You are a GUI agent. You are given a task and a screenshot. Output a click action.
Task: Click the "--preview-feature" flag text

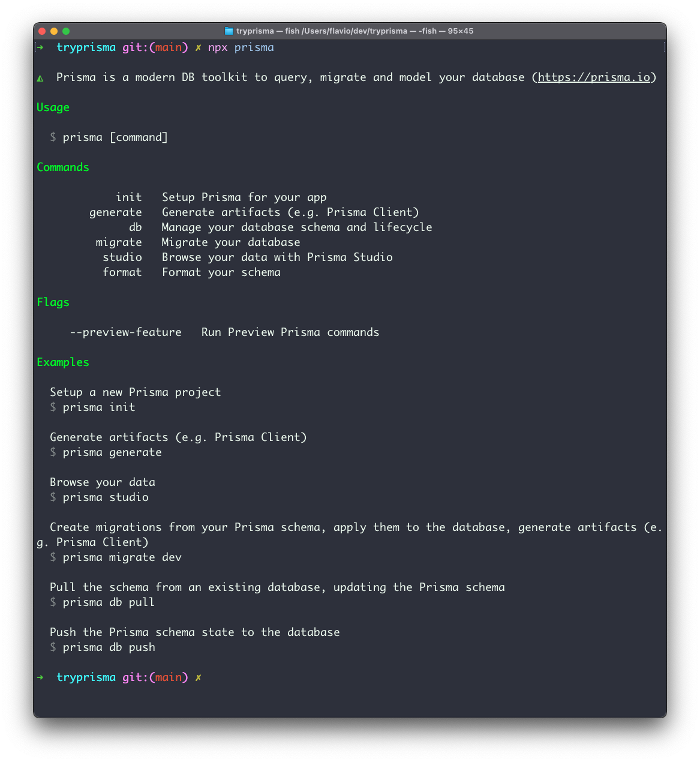(x=125, y=332)
